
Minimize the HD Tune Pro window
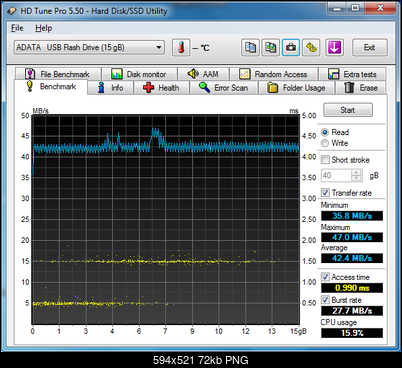[338, 8]
